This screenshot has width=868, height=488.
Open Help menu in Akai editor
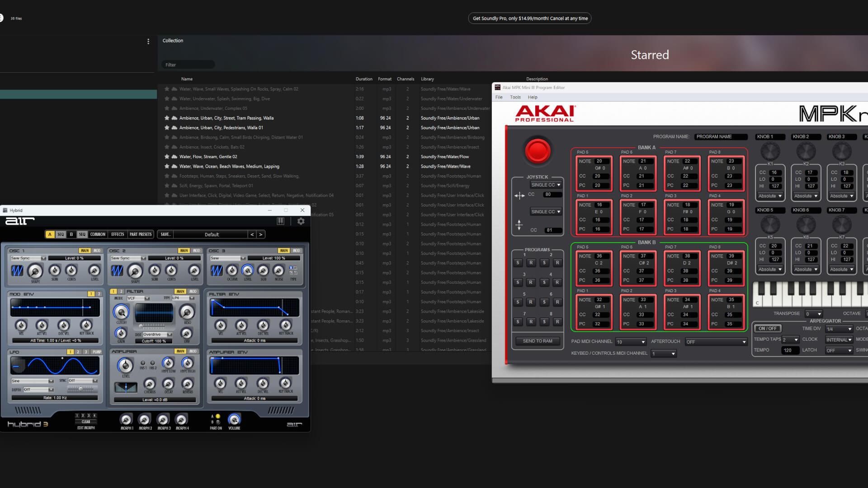point(533,97)
